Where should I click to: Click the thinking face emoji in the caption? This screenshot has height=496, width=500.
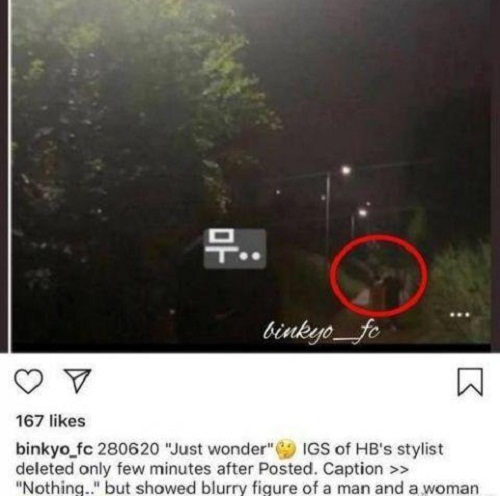pos(286,449)
